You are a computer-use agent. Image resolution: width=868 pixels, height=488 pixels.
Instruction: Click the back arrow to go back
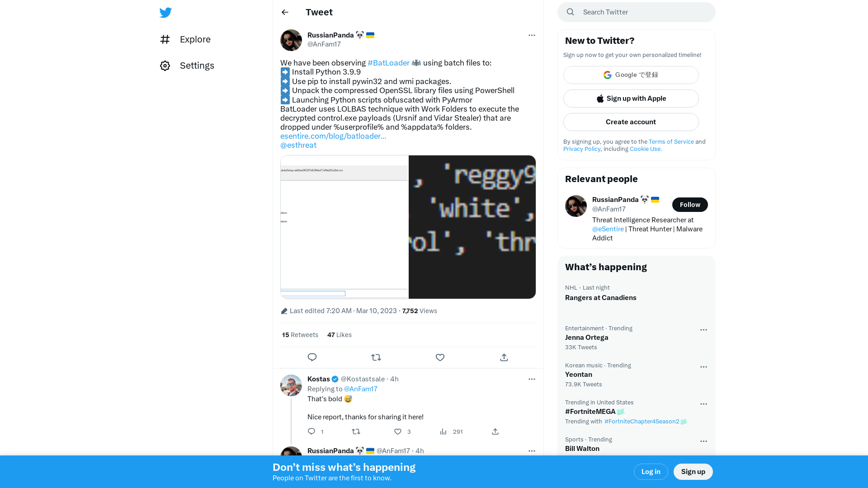pyautogui.click(x=284, y=12)
